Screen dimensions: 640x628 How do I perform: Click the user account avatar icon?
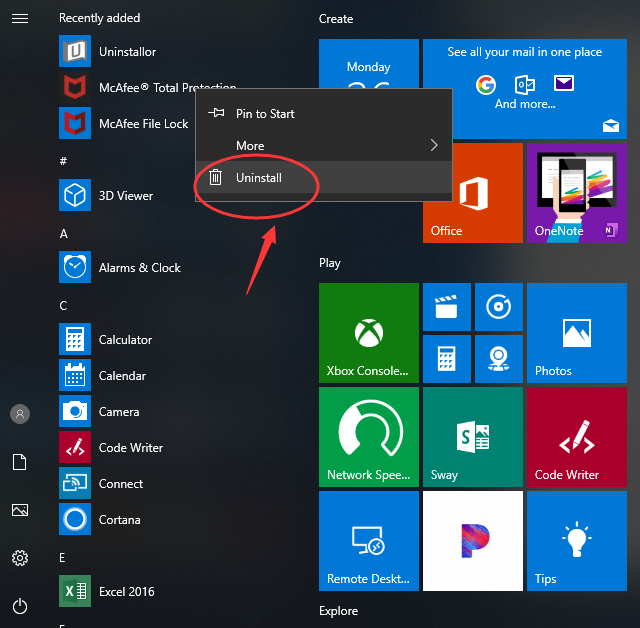pos(20,414)
